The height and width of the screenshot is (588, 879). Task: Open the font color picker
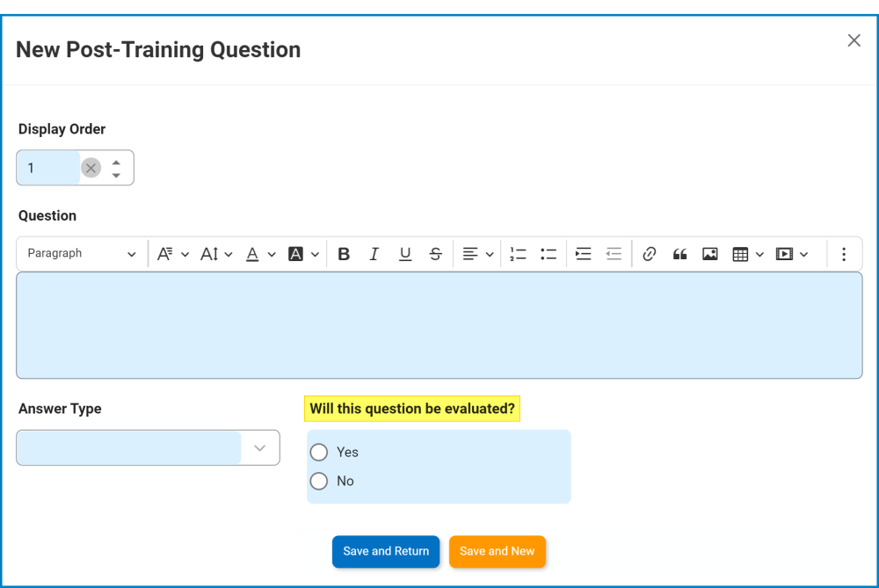point(254,253)
